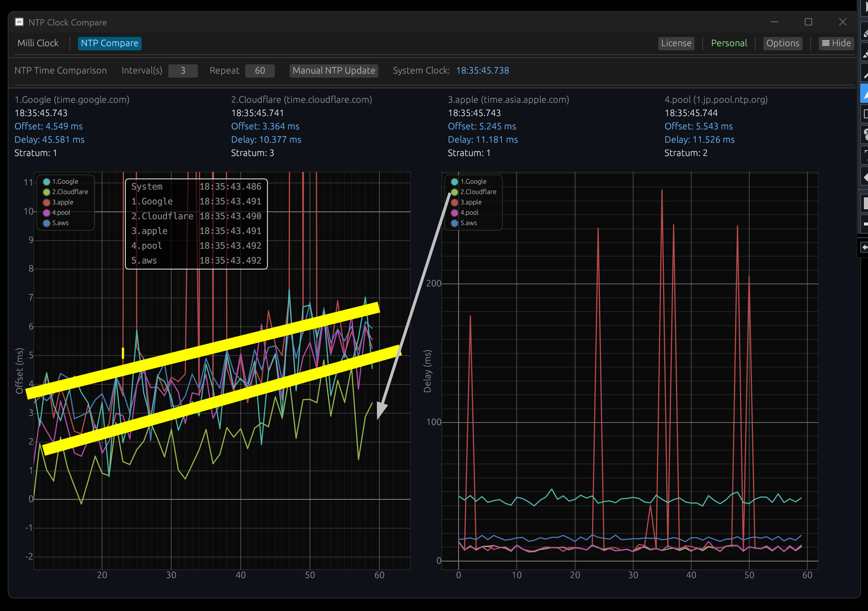Click the Repeat count field showing 60
The width and height of the screenshot is (868, 611).
[x=260, y=71]
